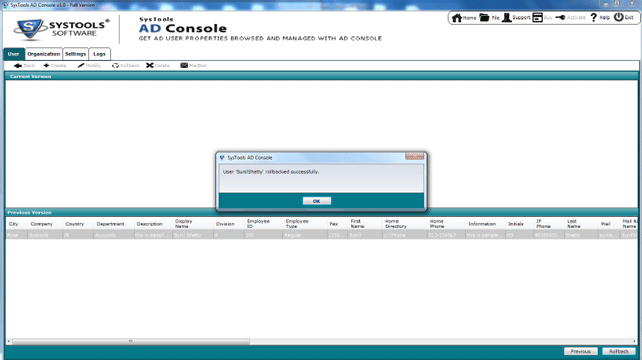Select the 'Systools' company cell
Image resolution: width=642 pixels, height=360 pixels.
pos(45,235)
